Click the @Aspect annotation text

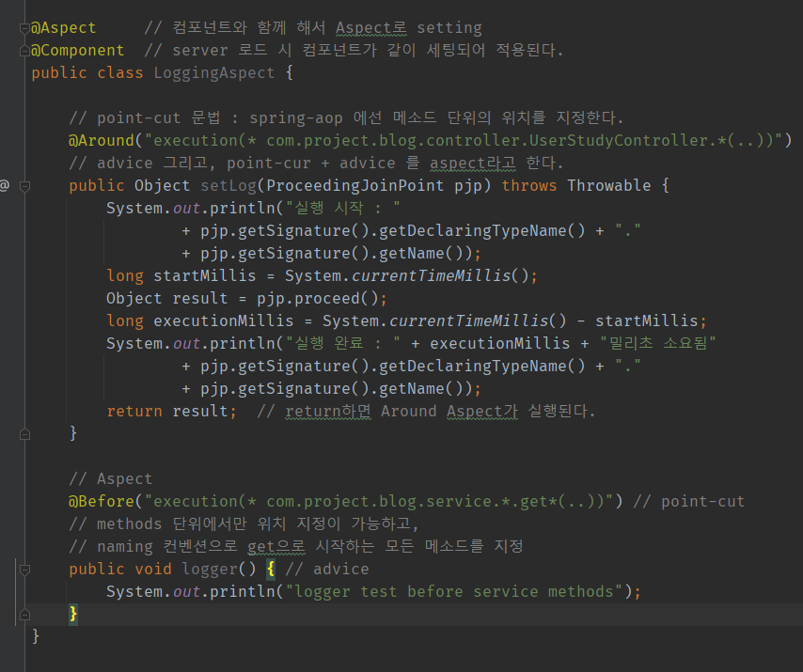tap(64, 27)
